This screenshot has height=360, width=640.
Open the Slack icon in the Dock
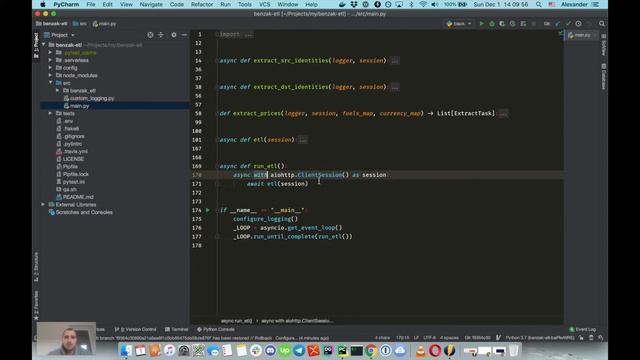coord(256,350)
